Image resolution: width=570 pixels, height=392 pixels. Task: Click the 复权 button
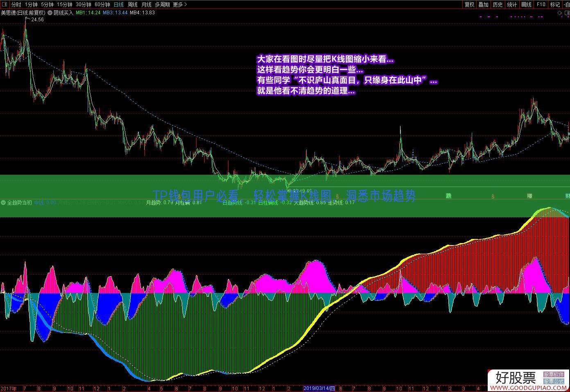(469, 5)
